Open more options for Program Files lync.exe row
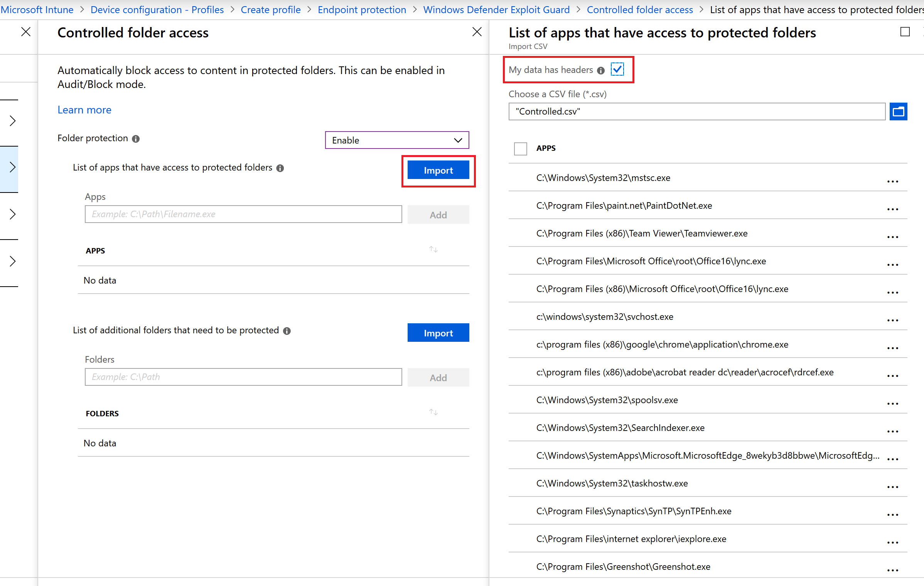924x586 pixels. click(x=893, y=264)
